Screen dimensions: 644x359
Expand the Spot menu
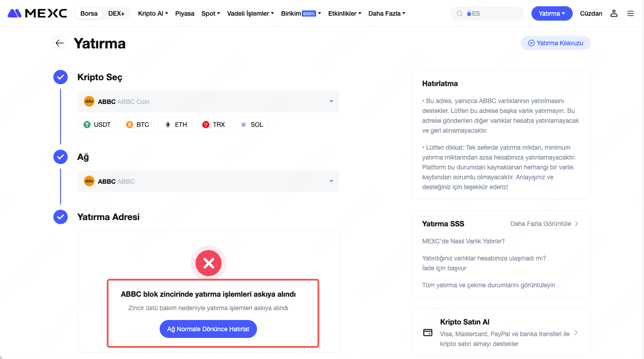click(x=211, y=13)
